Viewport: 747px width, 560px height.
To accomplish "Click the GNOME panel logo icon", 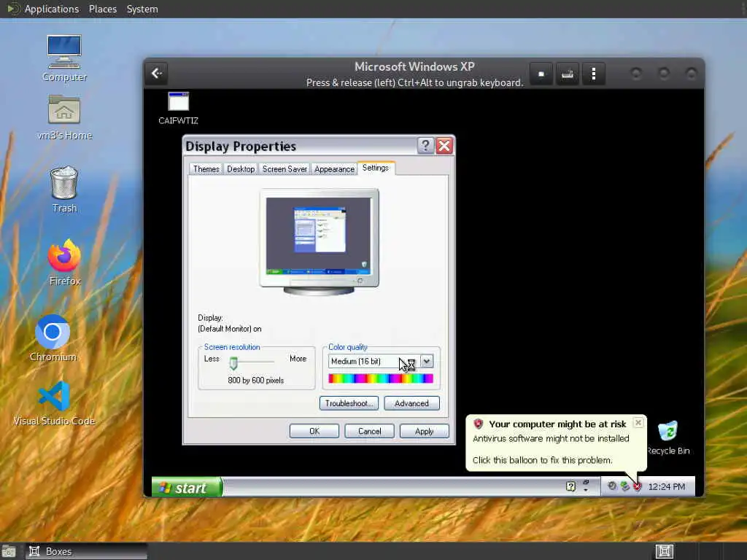I will click(13, 9).
